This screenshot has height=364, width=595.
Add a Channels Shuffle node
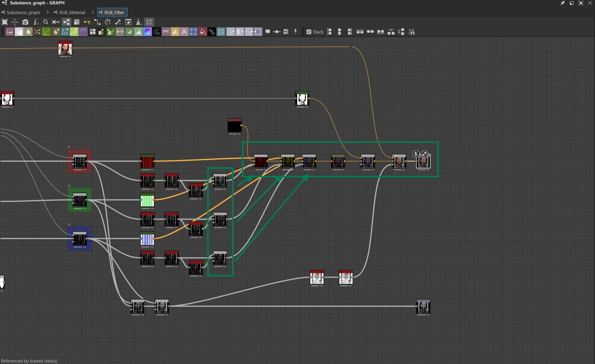37,32
